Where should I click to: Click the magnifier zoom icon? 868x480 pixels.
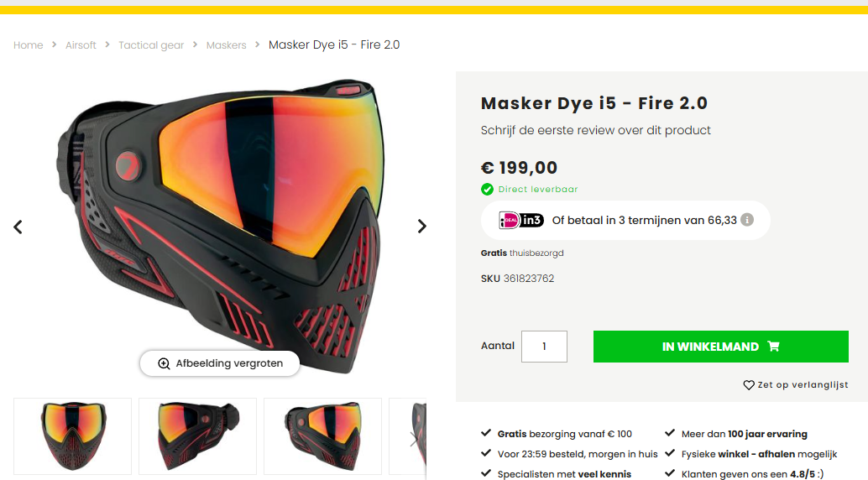coord(164,363)
